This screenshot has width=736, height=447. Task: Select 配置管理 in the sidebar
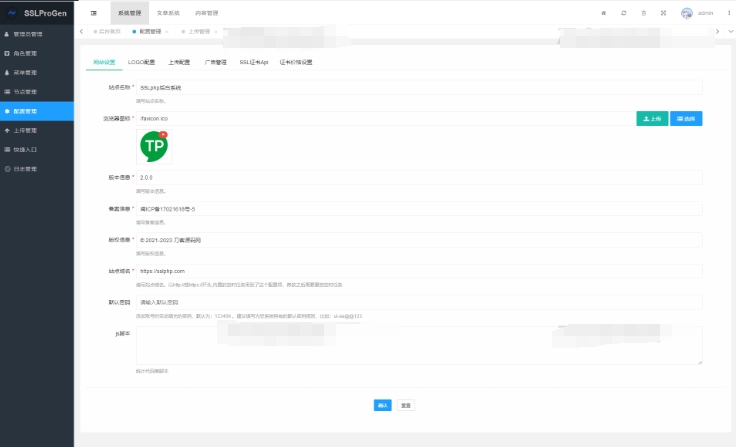click(37, 111)
